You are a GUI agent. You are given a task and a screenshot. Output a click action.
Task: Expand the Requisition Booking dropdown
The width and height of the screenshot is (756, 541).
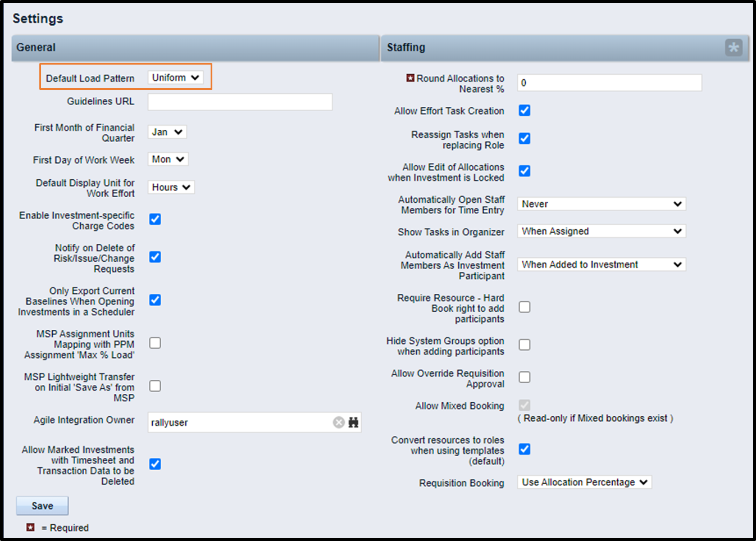(584, 482)
